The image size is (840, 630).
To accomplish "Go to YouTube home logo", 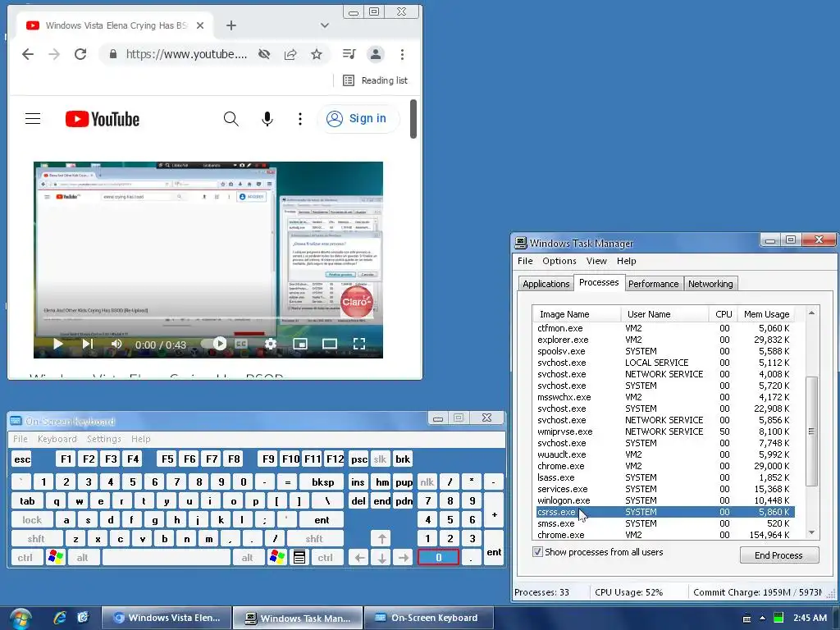I will 103,119.
